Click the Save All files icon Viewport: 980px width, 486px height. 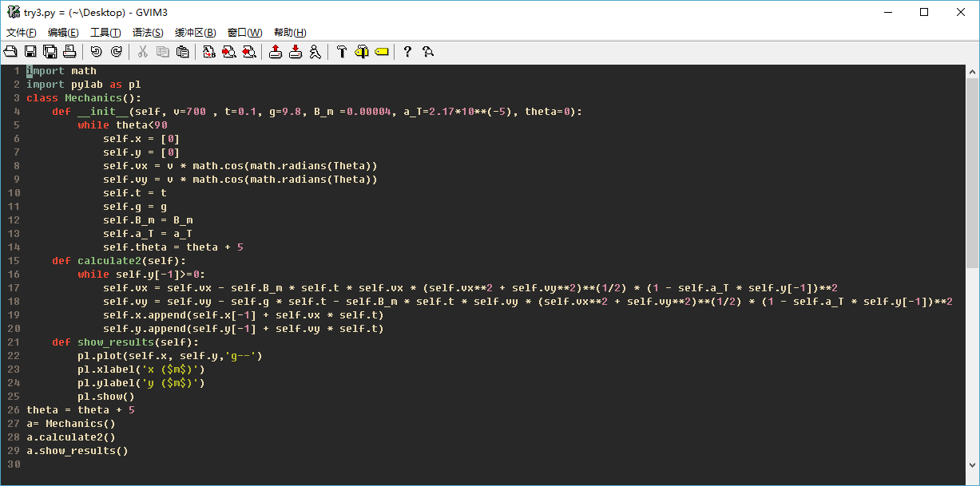tap(50, 52)
